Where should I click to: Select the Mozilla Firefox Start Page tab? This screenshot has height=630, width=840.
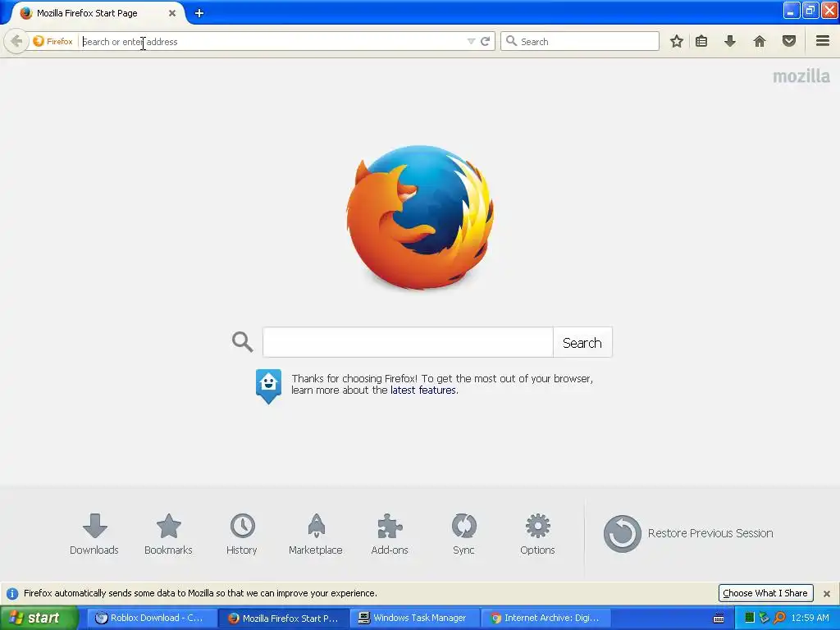[97, 13]
